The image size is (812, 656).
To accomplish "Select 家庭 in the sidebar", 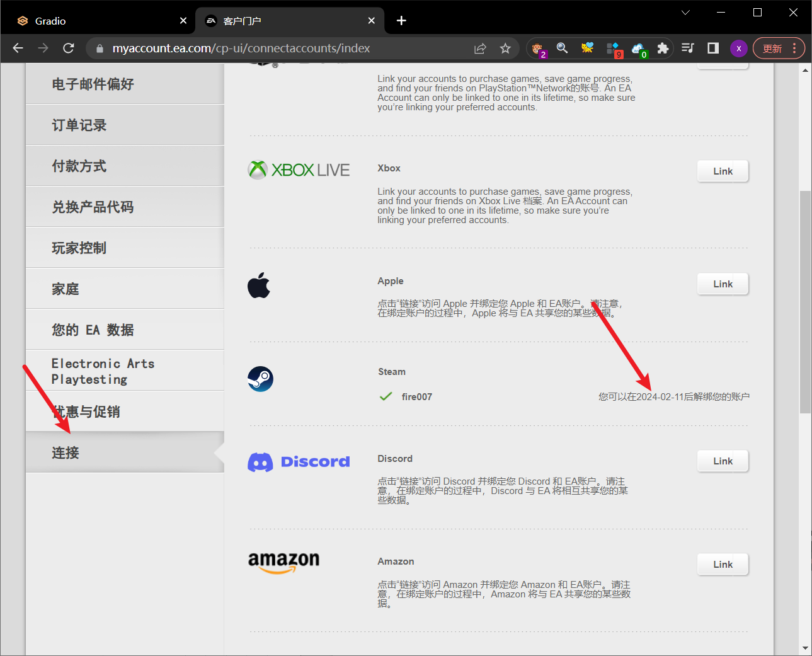I will 125,289.
